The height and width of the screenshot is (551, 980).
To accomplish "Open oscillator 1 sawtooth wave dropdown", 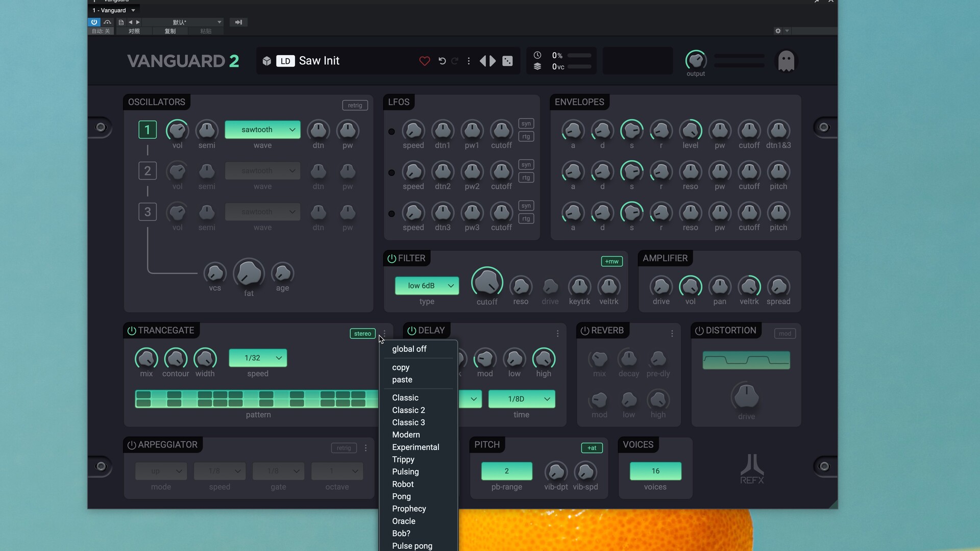I will point(262,130).
